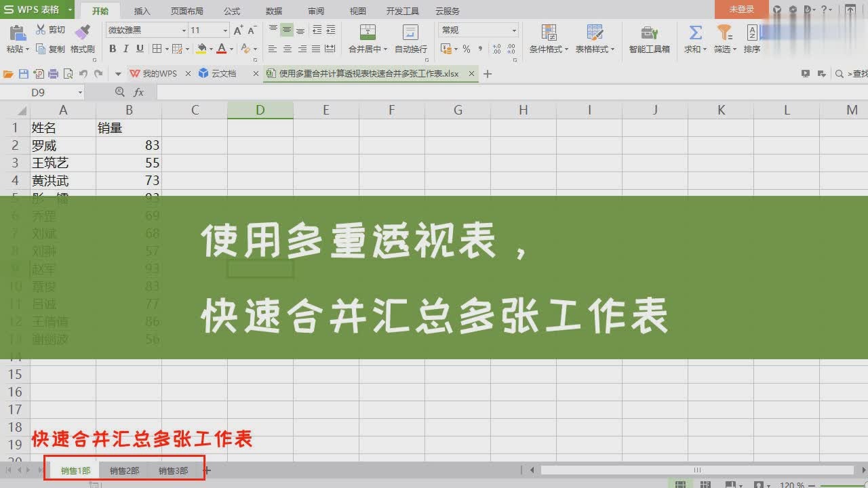This screenshot has height=488, width=868.
Task: Close the 云文档 tab
Action: click(x=256, y=73)
